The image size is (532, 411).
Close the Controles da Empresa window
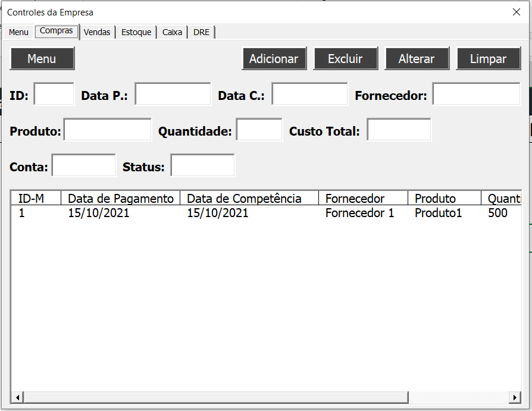[x=517, y=12]
